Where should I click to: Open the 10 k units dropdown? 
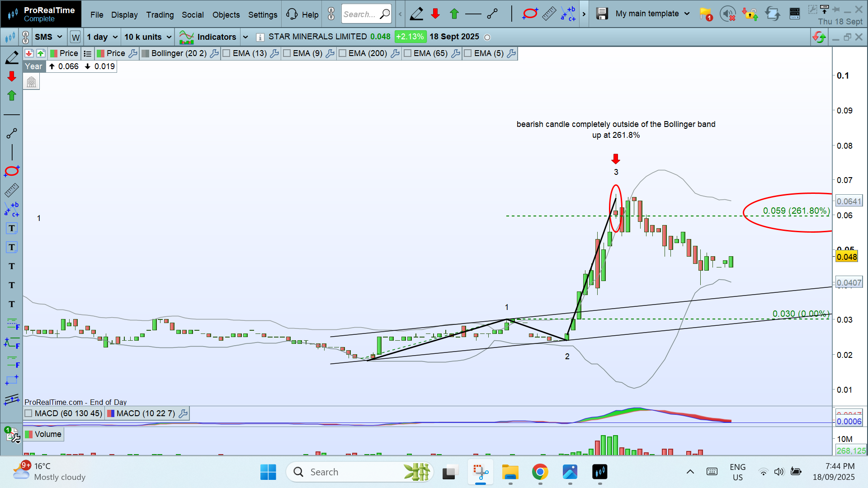click(148, 37)
